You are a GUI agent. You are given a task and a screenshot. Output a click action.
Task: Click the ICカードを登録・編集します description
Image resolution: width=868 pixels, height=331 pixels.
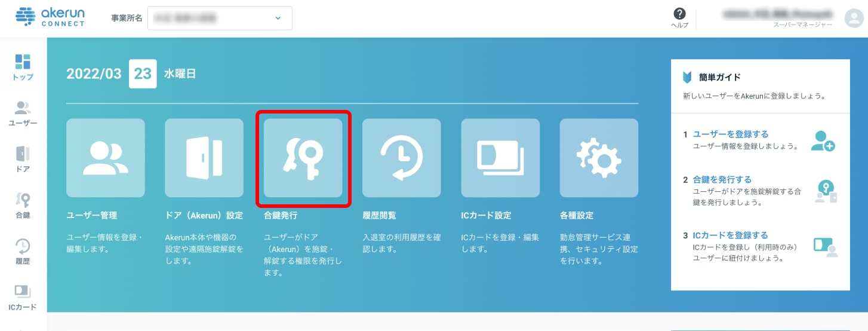[x=500, y=243]
